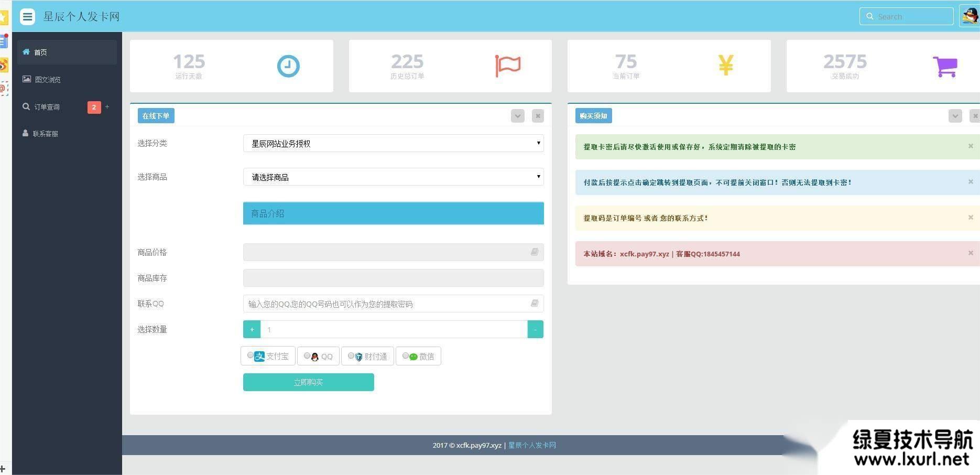Image resolution: width=980 pixels, height=475 pixels.
Task: Dismiss the red 本站域名 notice
Action: click(971, 253)
